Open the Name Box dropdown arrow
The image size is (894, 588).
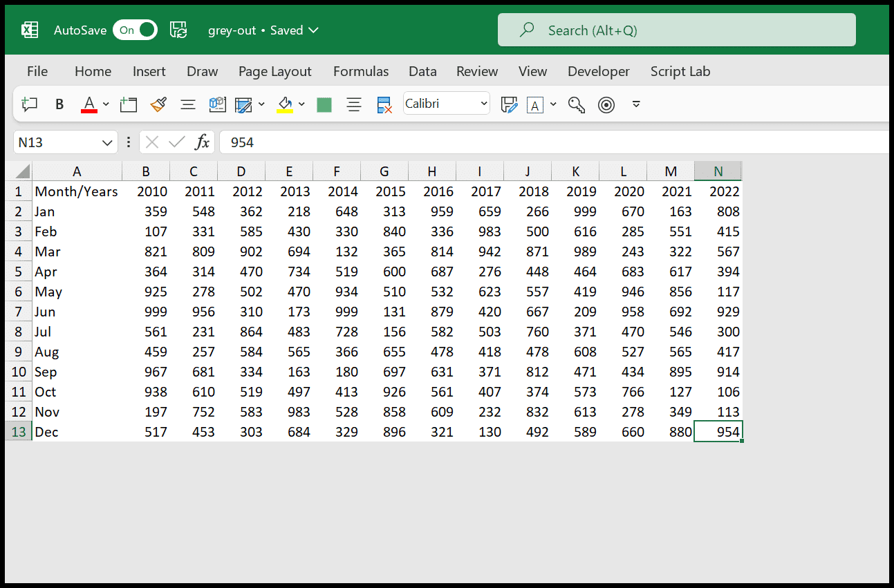point(107,142)
